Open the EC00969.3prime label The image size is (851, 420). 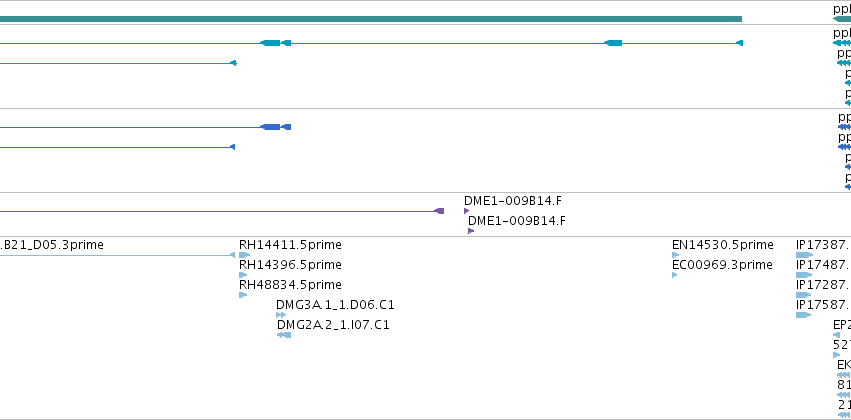tap(722, 265)
